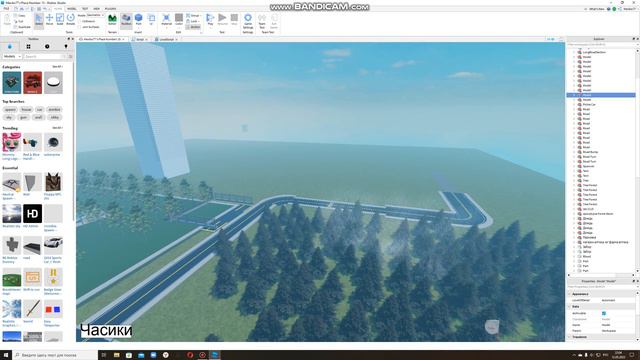This screenshot has height=360, width=640.
Task: Click the 'spawn' search chip
Action: pos(10,109)
